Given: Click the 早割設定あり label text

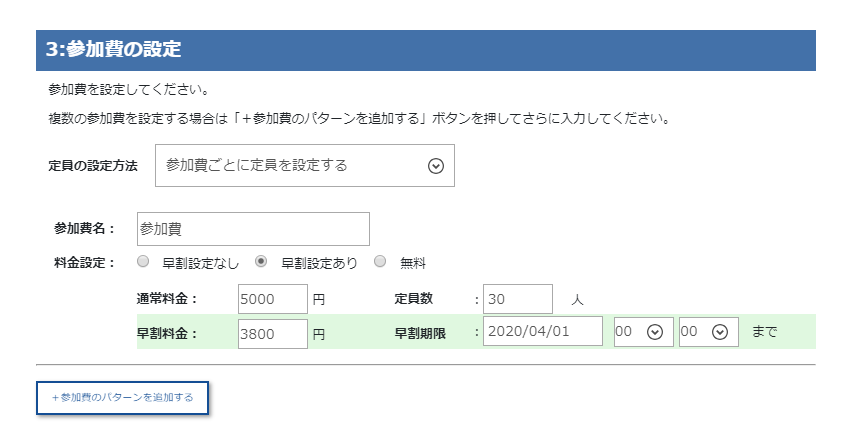Looking at the screenshot, I should (320, 264).
